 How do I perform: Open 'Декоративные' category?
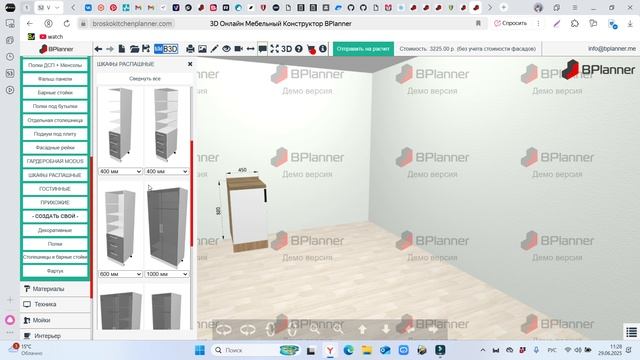click(x=55, y=230)
